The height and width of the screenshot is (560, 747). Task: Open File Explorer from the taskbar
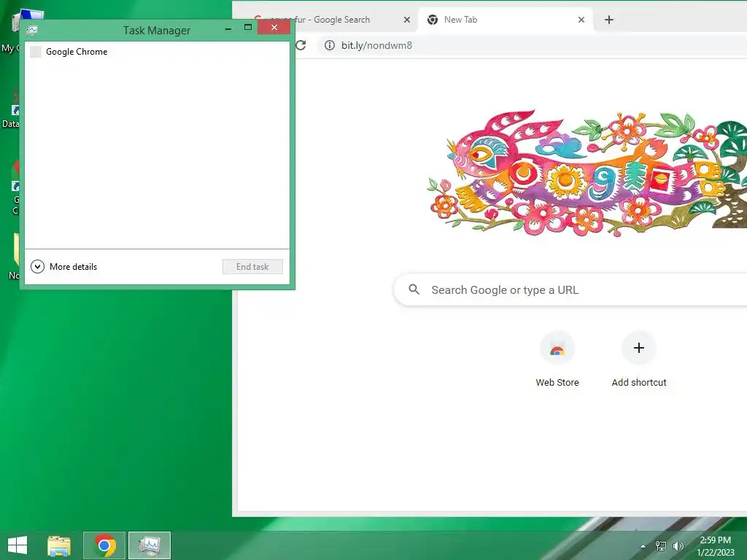59,545
